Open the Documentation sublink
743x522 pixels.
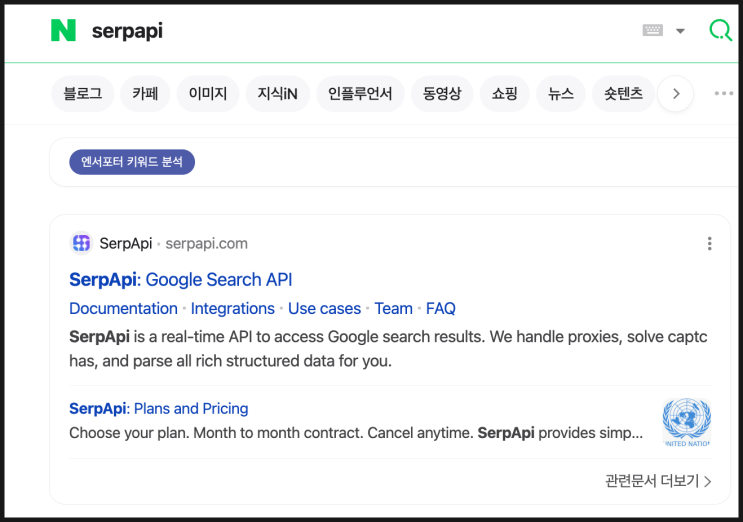coord(123,308)
